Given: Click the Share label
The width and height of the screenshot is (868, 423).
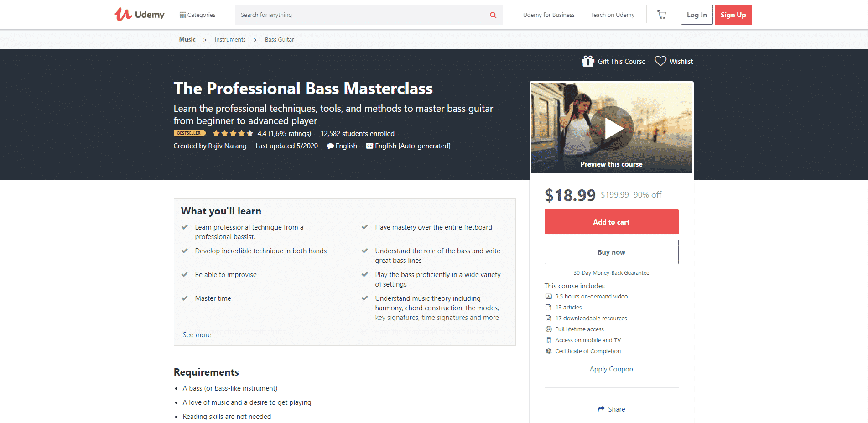Looking at the screenshot, I should [616, 409].
